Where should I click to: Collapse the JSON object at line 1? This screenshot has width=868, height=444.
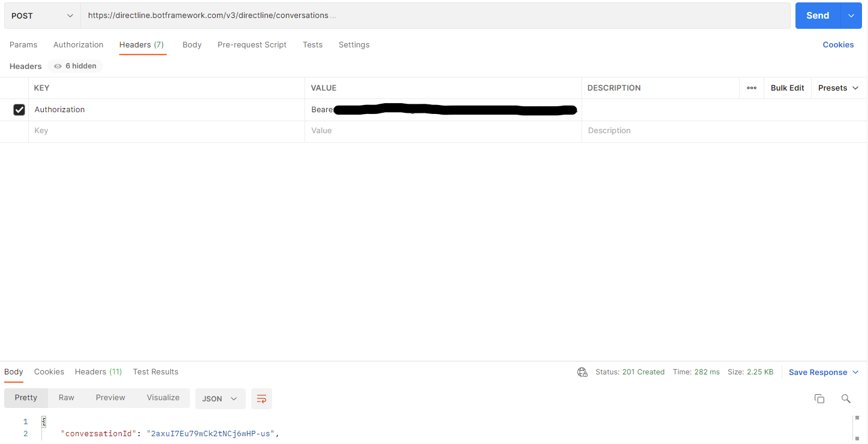pos(43,421)
